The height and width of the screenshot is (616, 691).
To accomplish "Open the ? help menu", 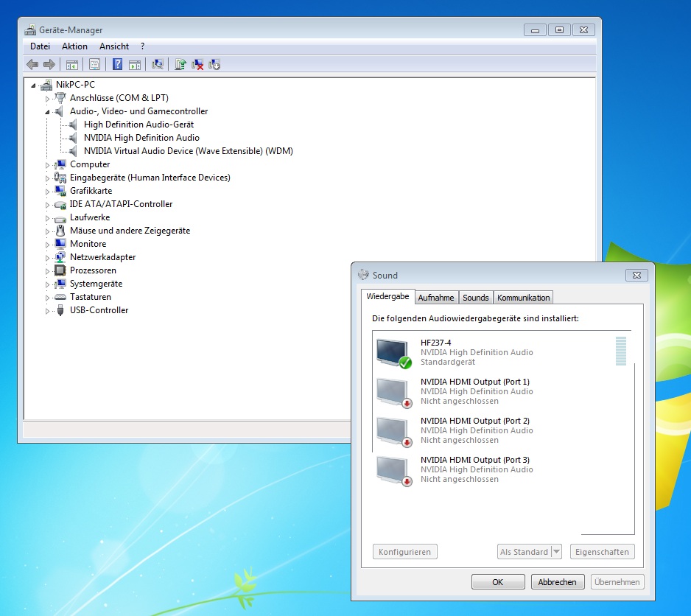I will [142, 46].
